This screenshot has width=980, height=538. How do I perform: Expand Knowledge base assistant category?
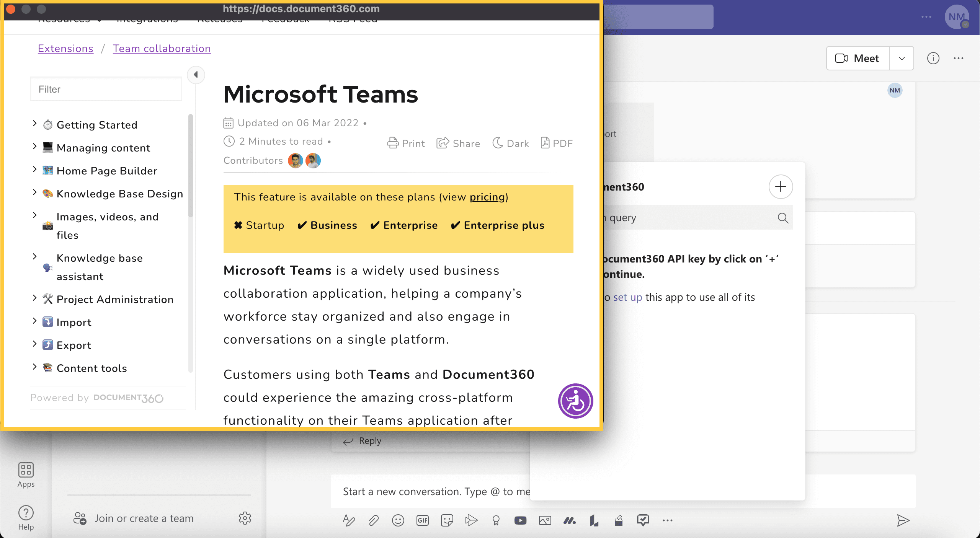point(34,257)
